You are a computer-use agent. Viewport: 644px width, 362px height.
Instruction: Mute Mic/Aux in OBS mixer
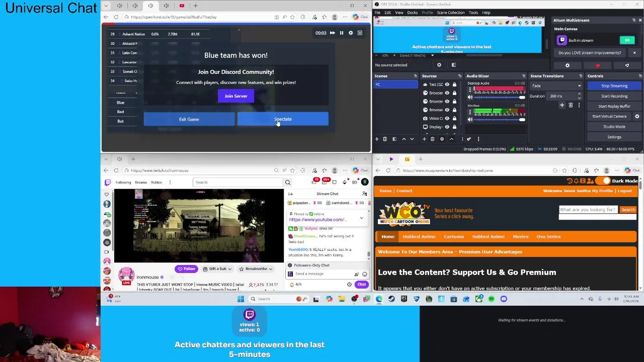(x=470, y=119)
